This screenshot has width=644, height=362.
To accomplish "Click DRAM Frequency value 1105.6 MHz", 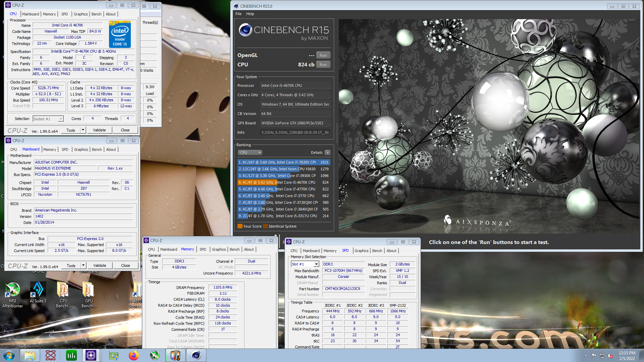I will tap(223, 287).
